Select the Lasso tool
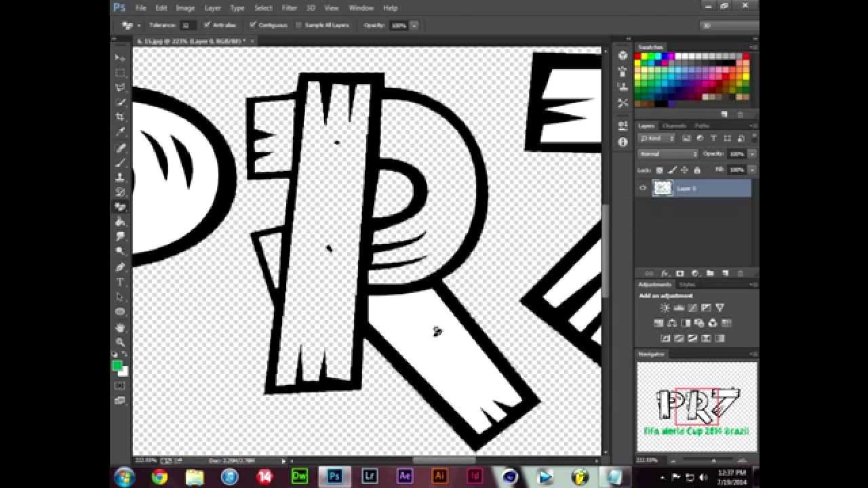Image resolution: width=868 pixels, height=488 pixels. (x=120, y=87)
